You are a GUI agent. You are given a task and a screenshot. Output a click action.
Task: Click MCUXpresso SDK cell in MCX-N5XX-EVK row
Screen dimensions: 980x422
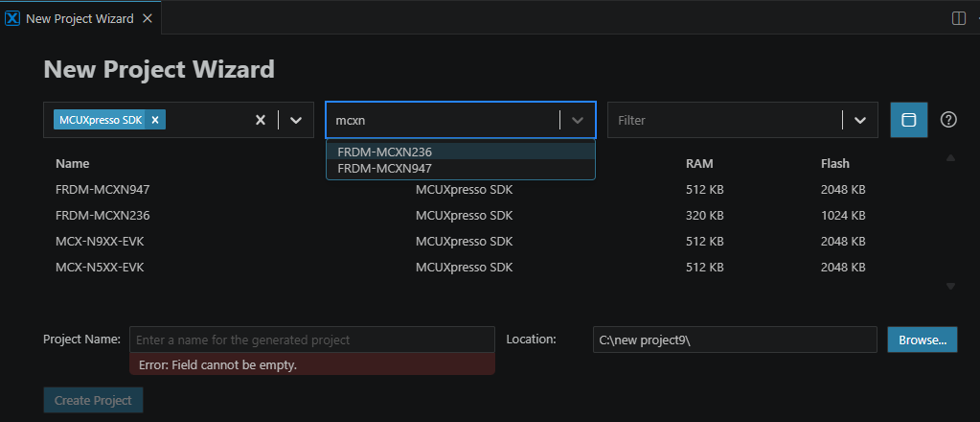pos(464,268)
